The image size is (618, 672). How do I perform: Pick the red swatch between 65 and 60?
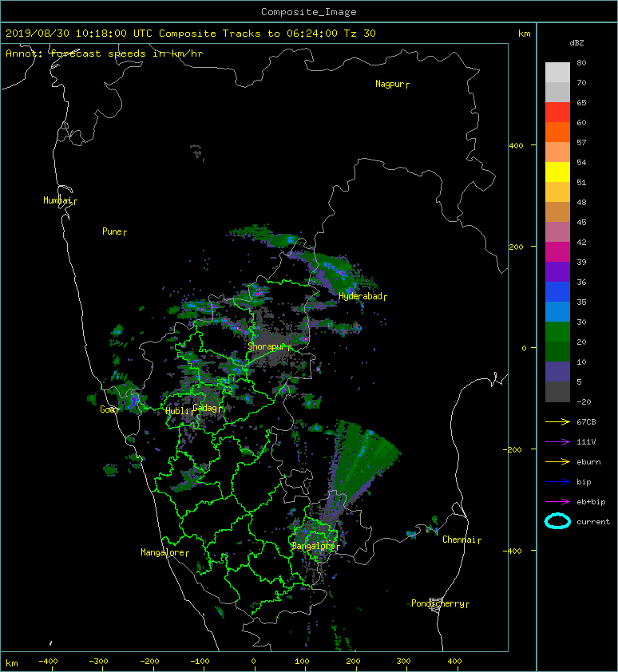[557, 113]
